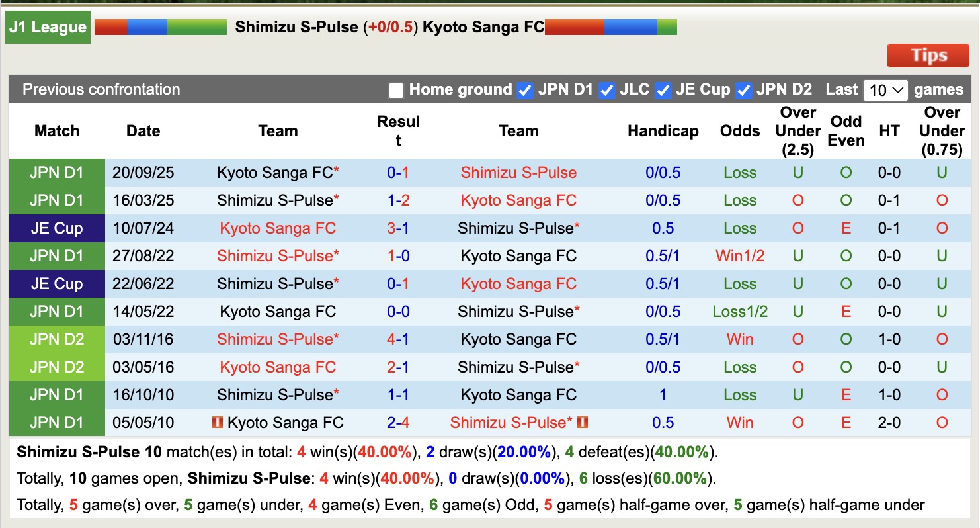Viewport: 980px width, 528px height.
Task: Click Kyoto Sanga FC's colored team bar at top
Action: pyautogui.click(x=612, y=27)
